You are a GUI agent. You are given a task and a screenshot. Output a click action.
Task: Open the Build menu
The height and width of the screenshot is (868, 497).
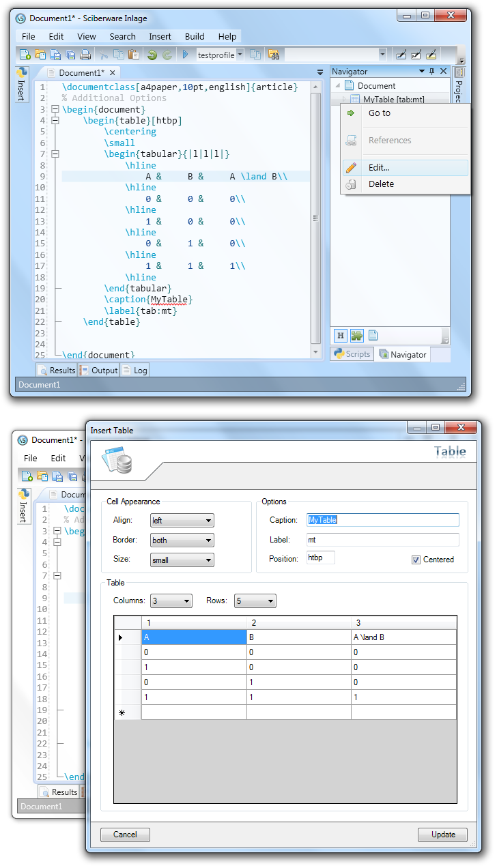[x=195, y=36]
